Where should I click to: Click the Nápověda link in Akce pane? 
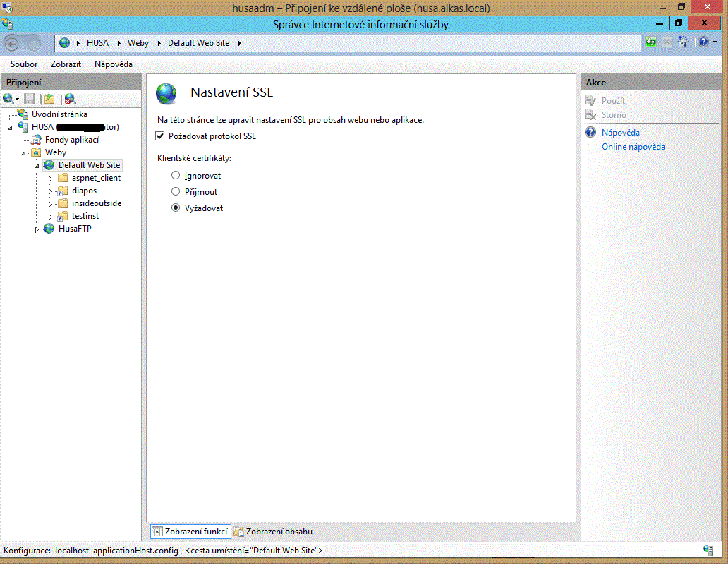pos(620,133)
